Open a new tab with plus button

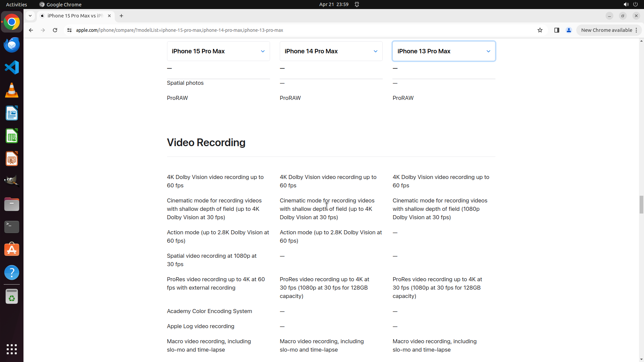121,16
